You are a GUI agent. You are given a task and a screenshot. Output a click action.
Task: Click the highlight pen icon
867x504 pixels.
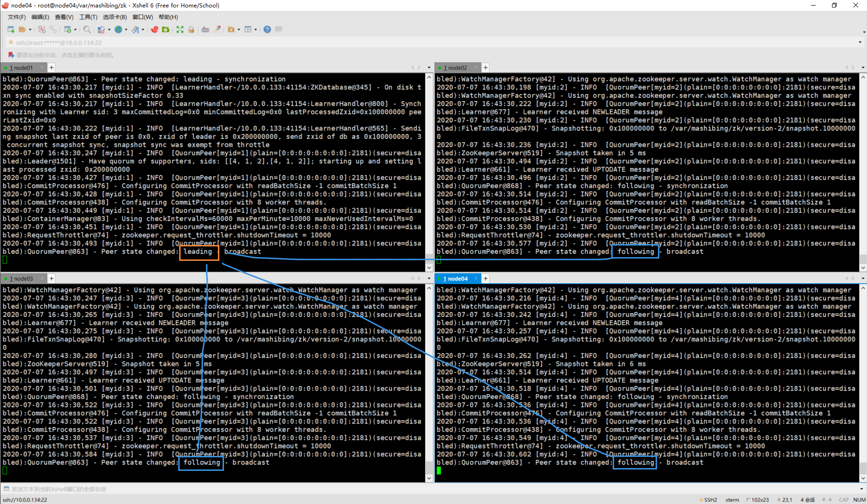217,29
